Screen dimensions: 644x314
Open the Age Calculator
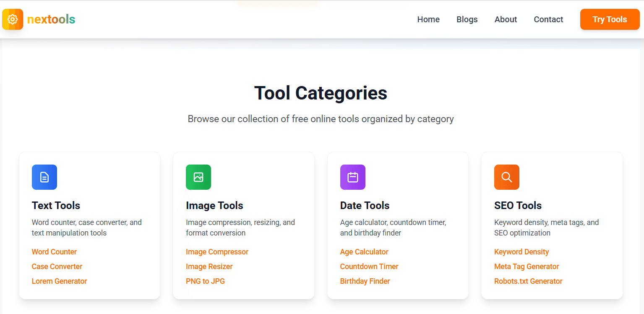coord(364,251)
